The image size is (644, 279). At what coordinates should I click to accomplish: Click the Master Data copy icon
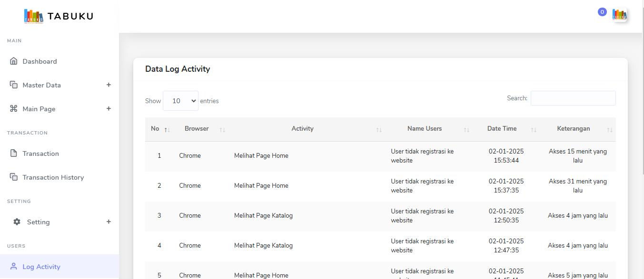coord(13,85)
